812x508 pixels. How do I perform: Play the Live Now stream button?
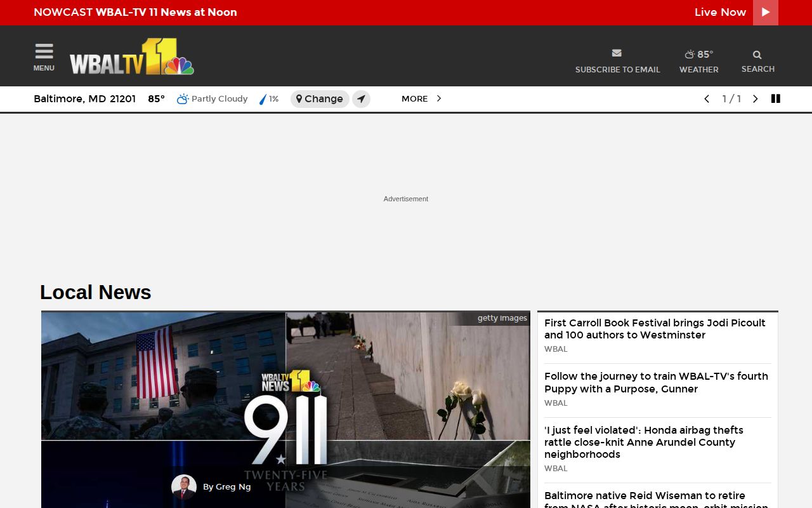click(765, 12)
